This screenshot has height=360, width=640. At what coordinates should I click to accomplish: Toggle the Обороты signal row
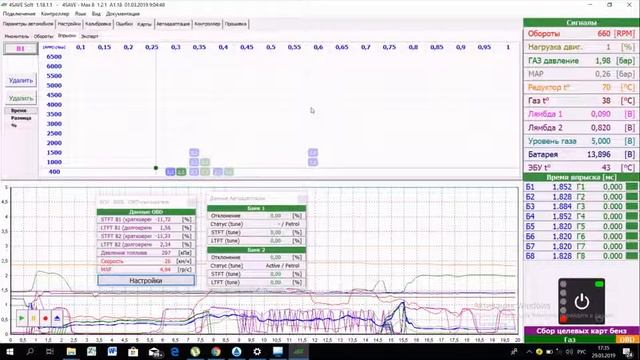[581, 33]
